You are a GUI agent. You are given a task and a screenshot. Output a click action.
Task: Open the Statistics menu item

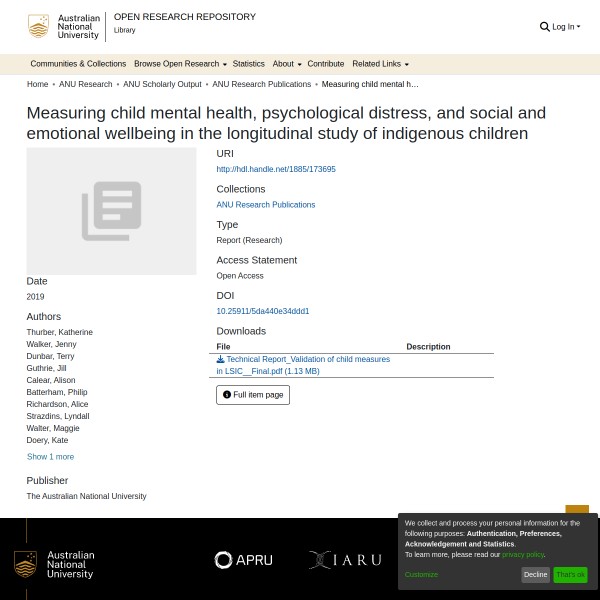pos(249,64)
